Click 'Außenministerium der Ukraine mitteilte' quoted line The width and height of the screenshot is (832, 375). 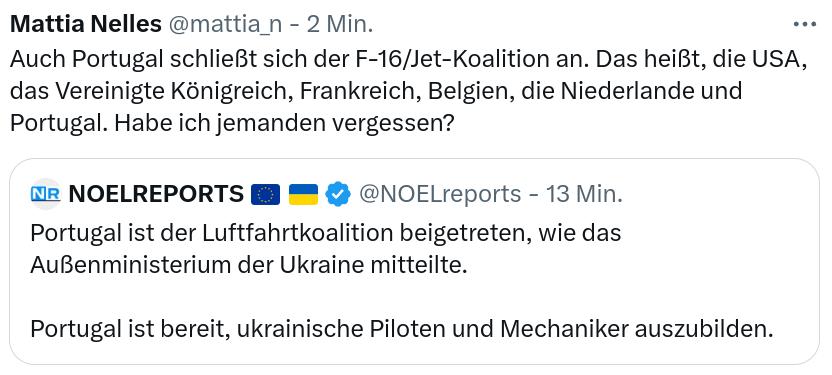pos(249,265)
